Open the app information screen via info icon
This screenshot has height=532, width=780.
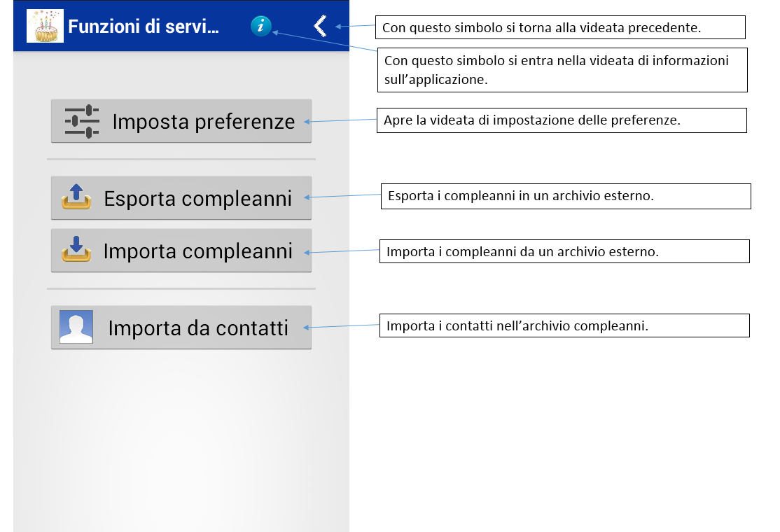261,27
